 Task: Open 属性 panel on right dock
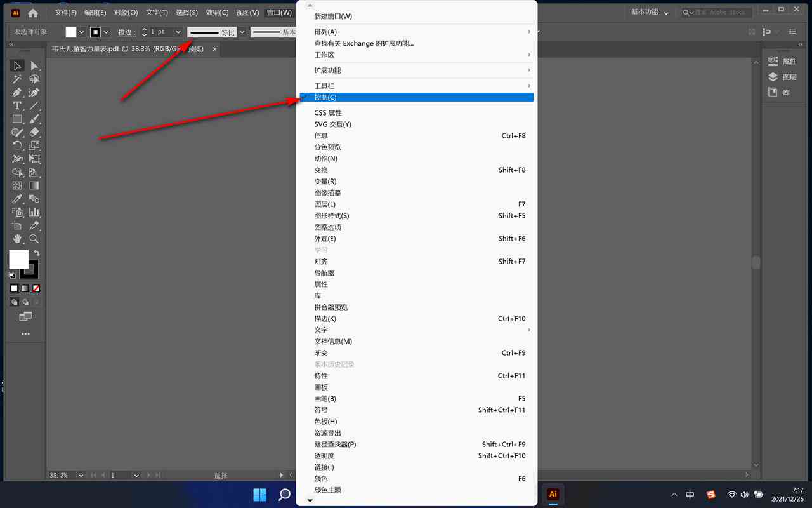[783, 62]
